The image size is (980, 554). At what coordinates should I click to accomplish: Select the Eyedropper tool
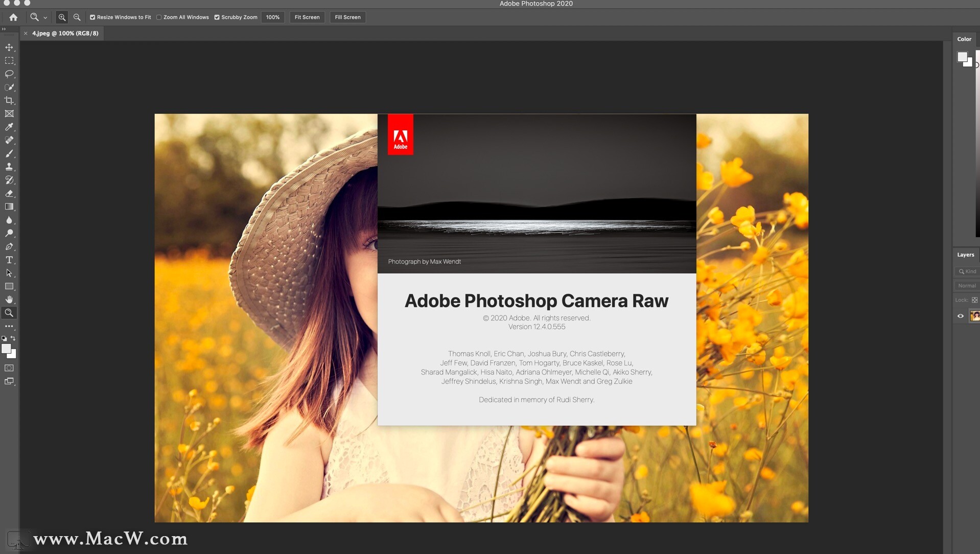(9, 127)
